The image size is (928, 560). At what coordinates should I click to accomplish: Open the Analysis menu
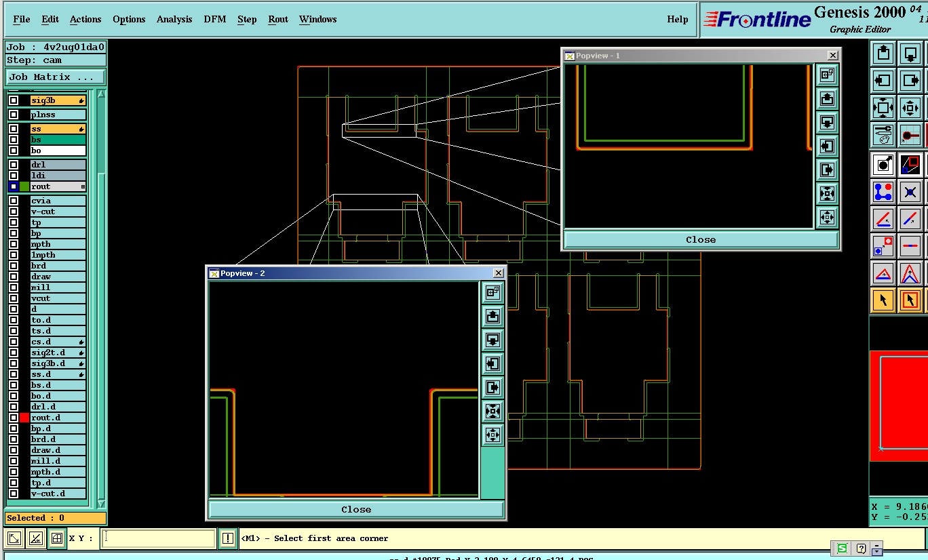click(174, 19)
